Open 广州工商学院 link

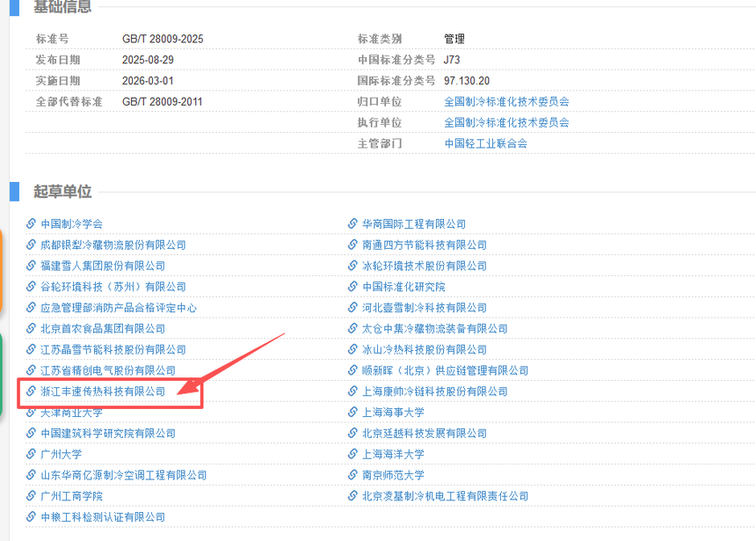pyautogui.click(x=71, y=496)
